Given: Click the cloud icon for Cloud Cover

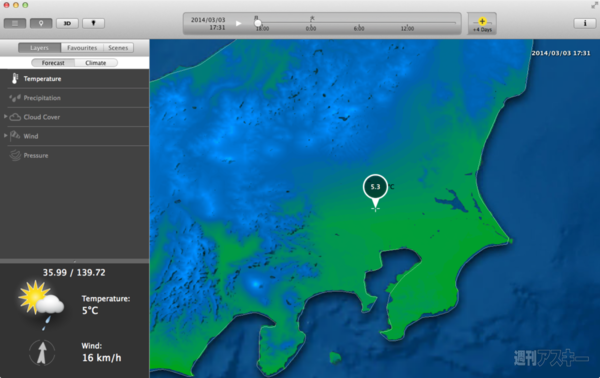Looking at the screenshot, I should pyautogui.click(x=15, y=117).
